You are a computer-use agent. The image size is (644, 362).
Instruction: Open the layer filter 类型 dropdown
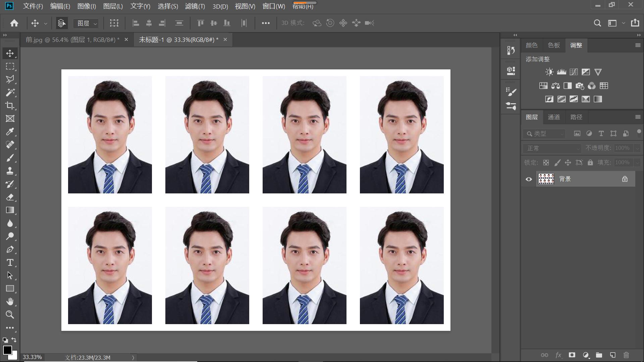(x=545, y=134)
